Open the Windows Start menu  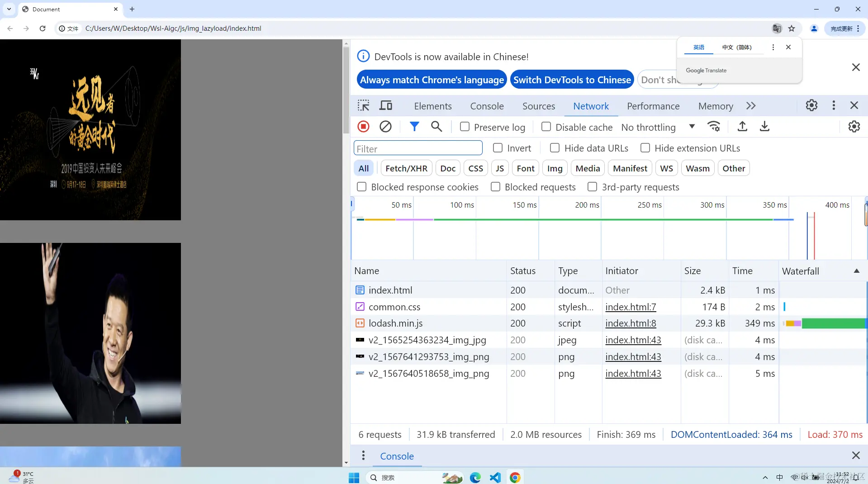[354, 477]
